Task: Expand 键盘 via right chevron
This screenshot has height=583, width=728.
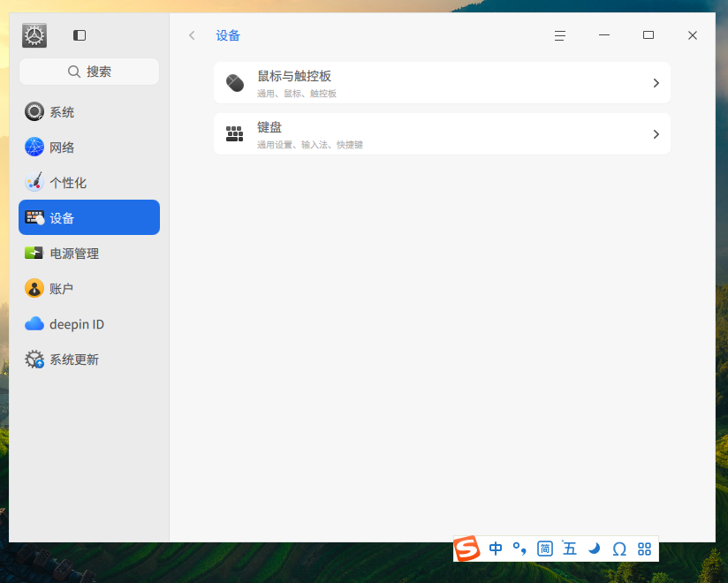Action: pos(656,134)
